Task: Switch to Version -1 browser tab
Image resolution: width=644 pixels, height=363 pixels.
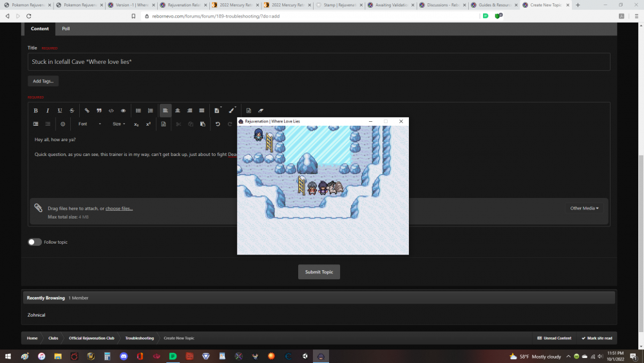Action: 131,5
